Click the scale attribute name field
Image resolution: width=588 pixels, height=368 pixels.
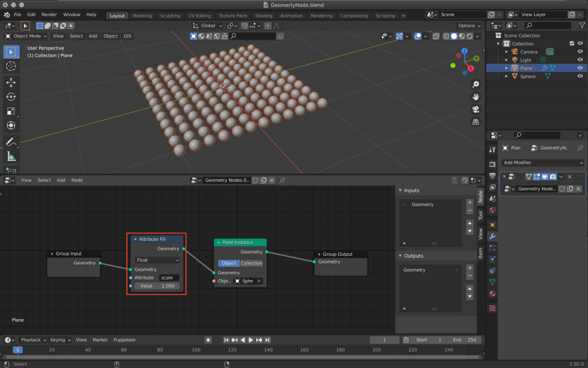click(170, 277)
